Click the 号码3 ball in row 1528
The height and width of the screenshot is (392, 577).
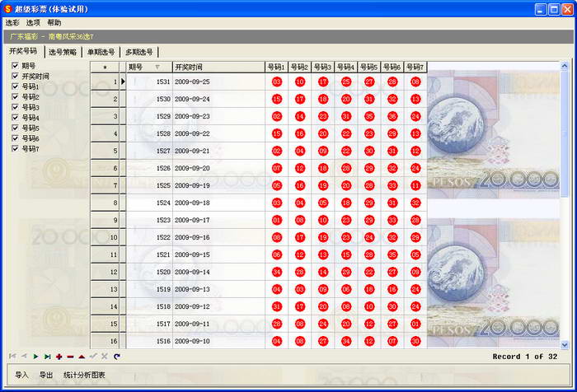[323, 133]
